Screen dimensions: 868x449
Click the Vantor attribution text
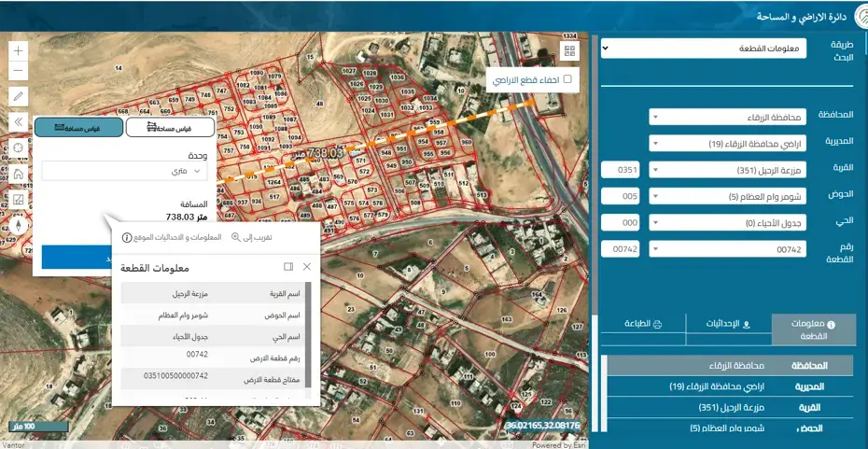coord(11,444)
